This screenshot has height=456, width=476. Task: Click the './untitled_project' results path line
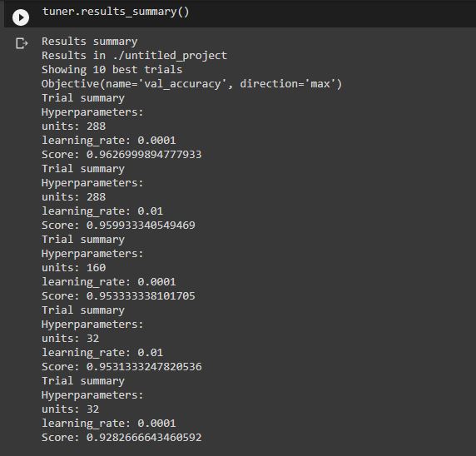click(134, 56)
